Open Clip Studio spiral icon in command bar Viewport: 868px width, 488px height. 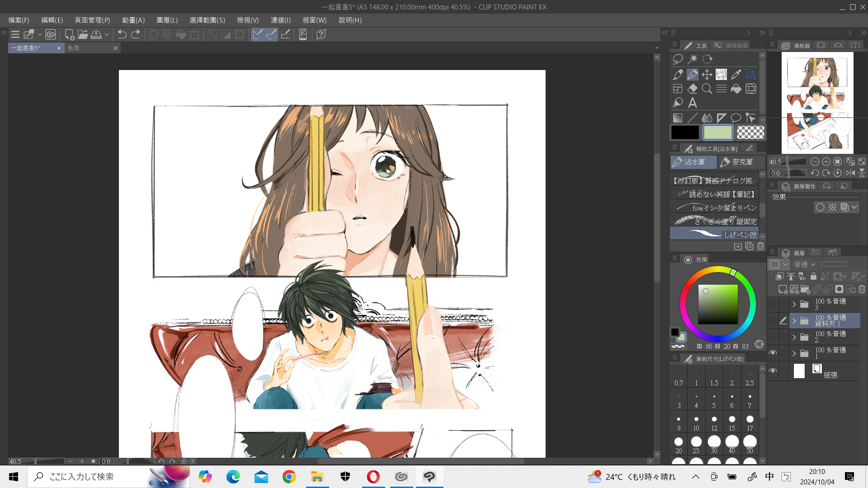(51, 34)
